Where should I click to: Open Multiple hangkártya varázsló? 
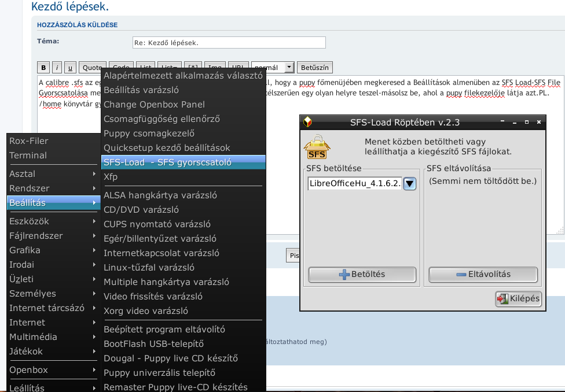click(184, 282)
